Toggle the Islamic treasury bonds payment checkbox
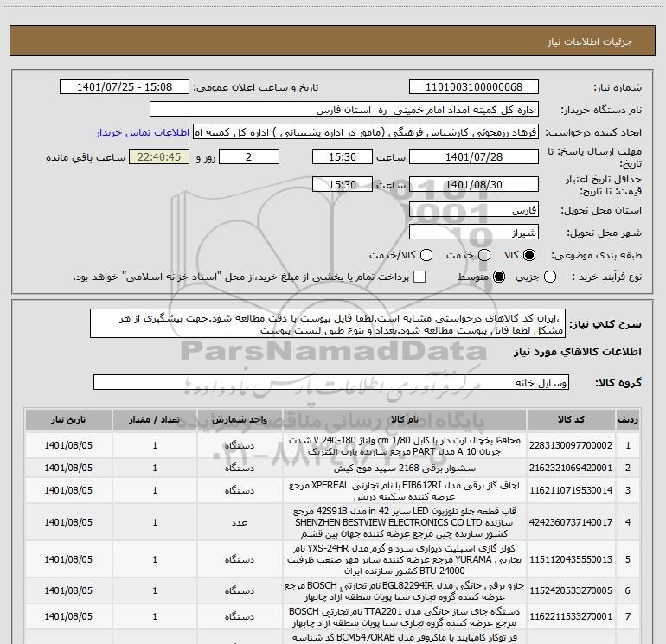Screen dimensions: 666x644 (419, 277)
